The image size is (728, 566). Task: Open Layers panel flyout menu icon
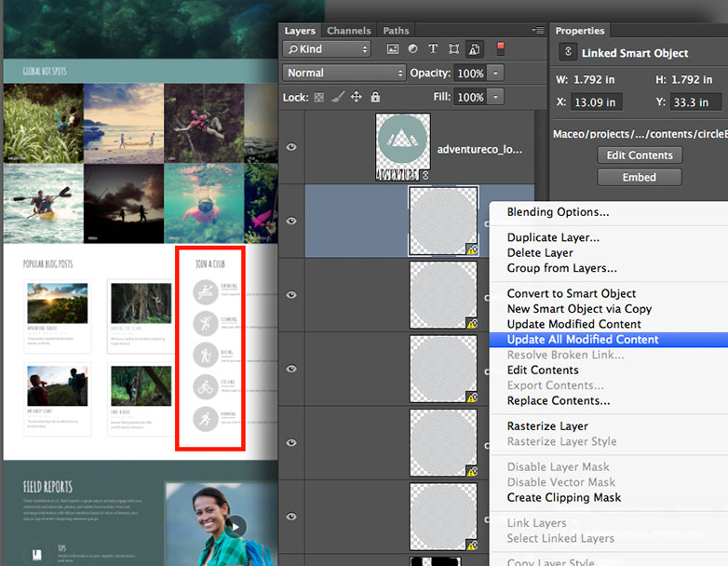(538, 30)
